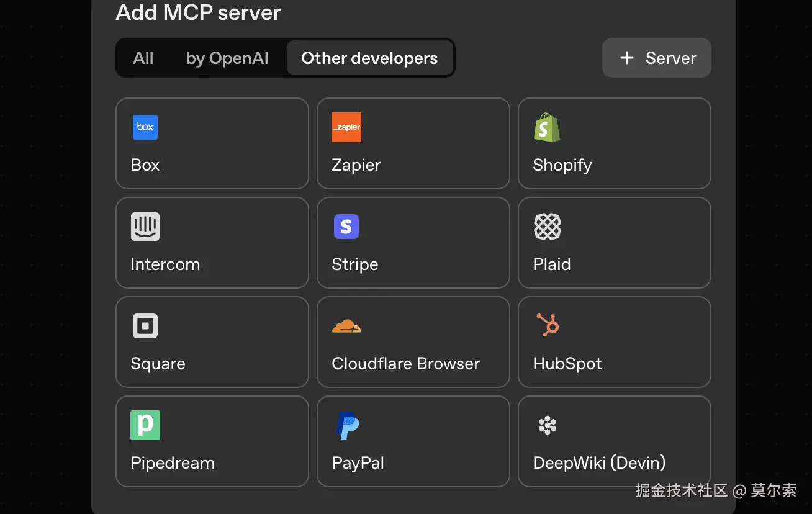The image size is (812, 514).
Task: Click the HubSpot sprocket icon
Action: point(547,326)
